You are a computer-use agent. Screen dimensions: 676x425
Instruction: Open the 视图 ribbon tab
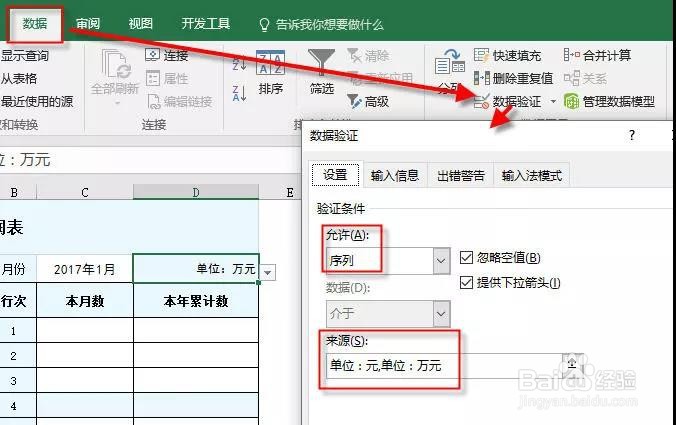coord(141,24)
